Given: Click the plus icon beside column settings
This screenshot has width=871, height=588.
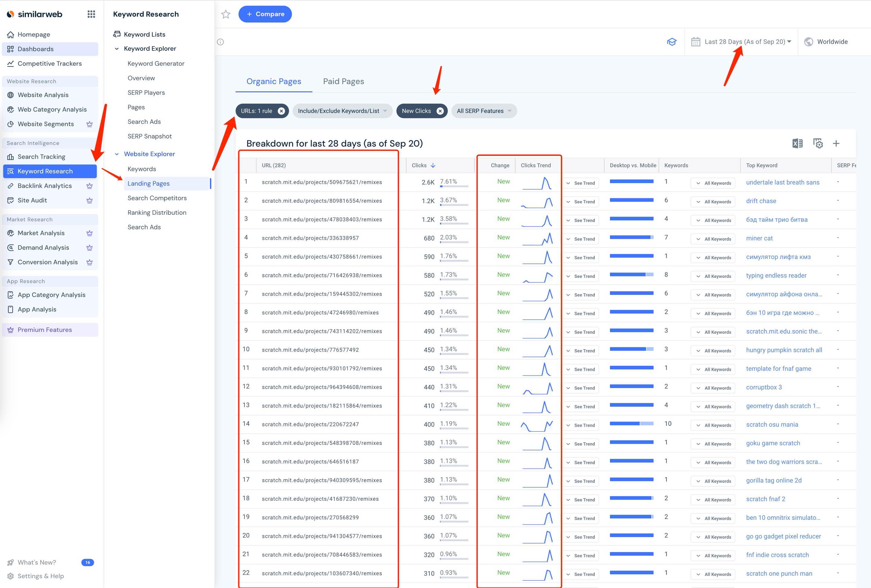Looking at the screenshot, I should [x=836, y=144].
